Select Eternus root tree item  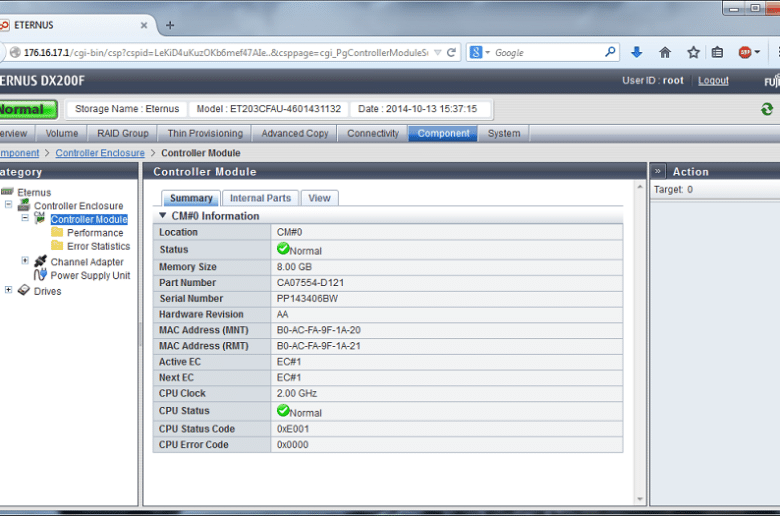coord(34,192)
